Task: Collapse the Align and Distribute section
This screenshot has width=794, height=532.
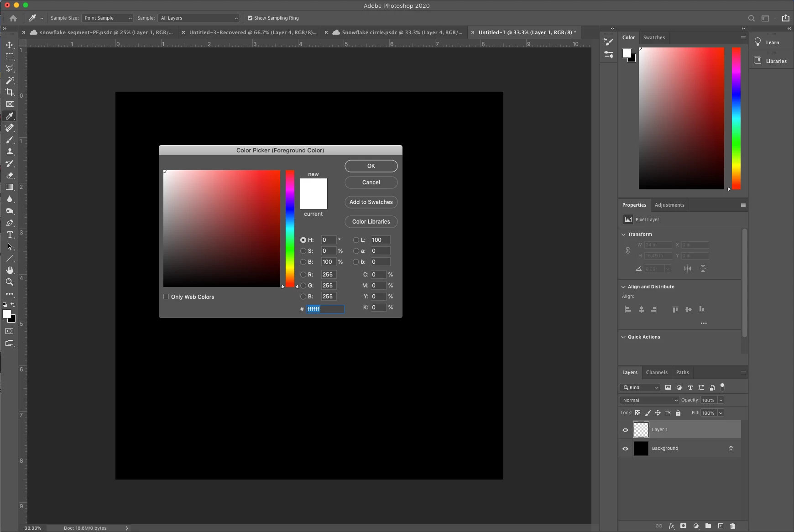Action: point(623,287)
